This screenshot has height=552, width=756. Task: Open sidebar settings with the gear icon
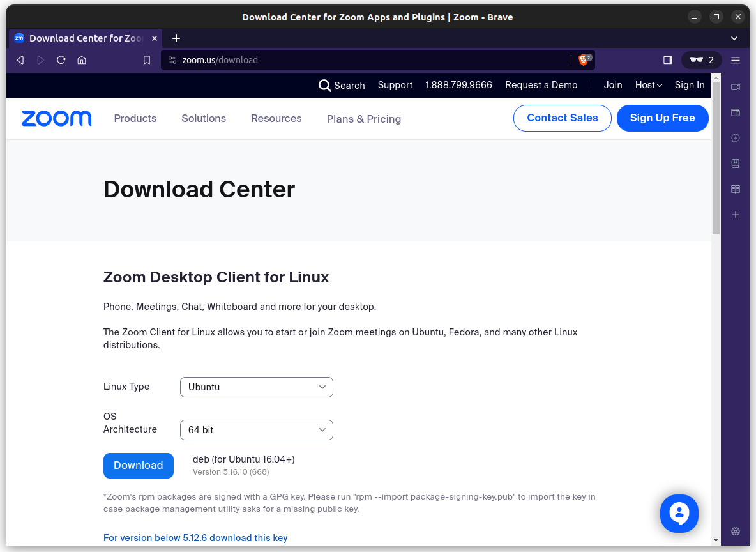pos(735,531)
